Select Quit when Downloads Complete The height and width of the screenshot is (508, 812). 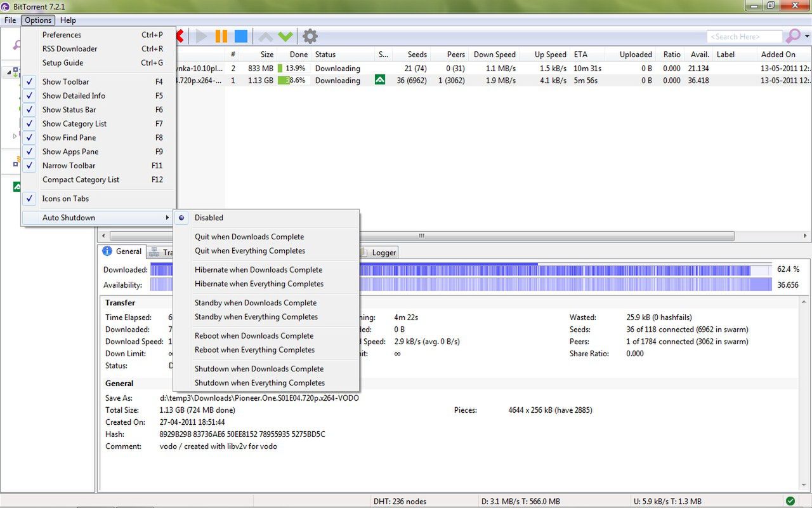pyautogui.click(x=266, y=236)
